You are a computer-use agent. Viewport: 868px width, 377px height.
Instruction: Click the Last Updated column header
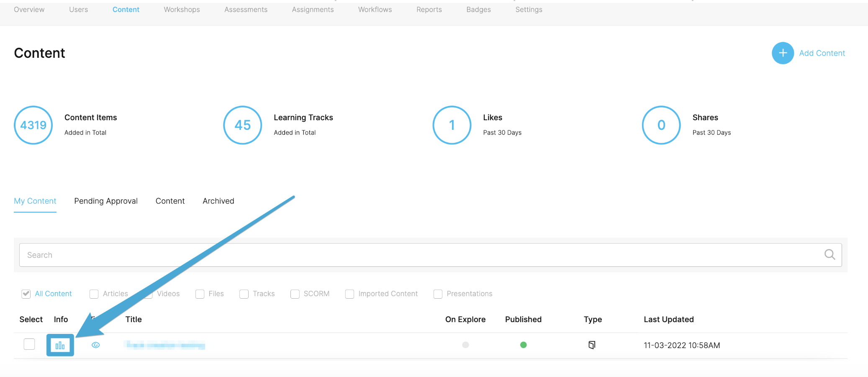point(668,320)
